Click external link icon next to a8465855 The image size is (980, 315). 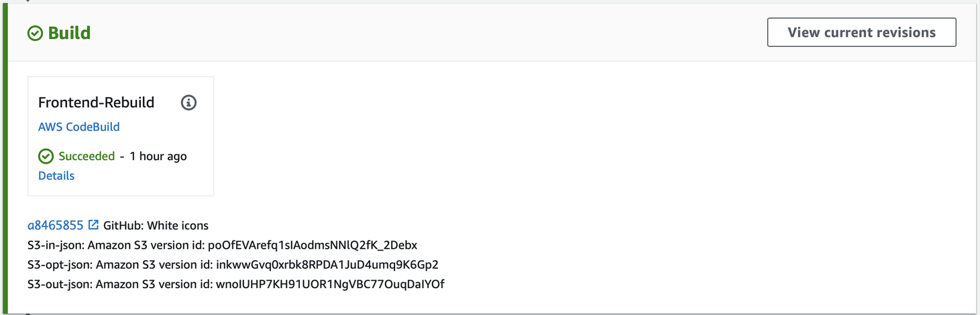(x=93, y=225)
